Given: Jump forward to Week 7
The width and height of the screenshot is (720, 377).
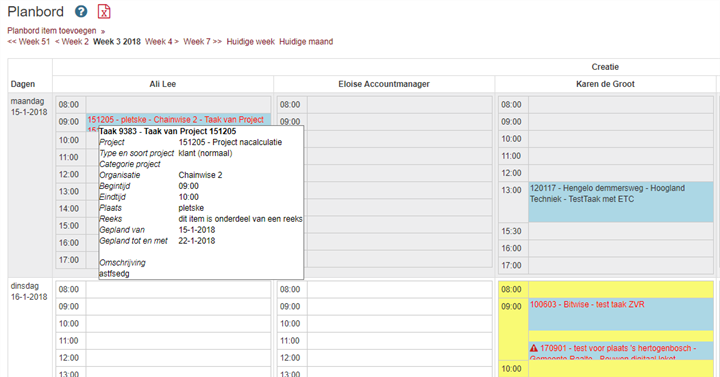Looking at the screenshot, I should 202,42.
